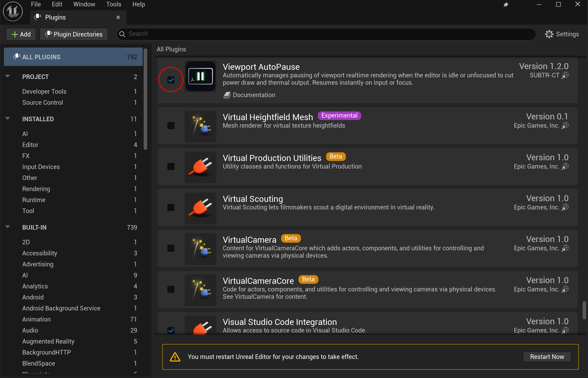Enable the VirtualCamera plugin checkbox
This screenshot has width=588, height=378.
click(x=171, y=248)
